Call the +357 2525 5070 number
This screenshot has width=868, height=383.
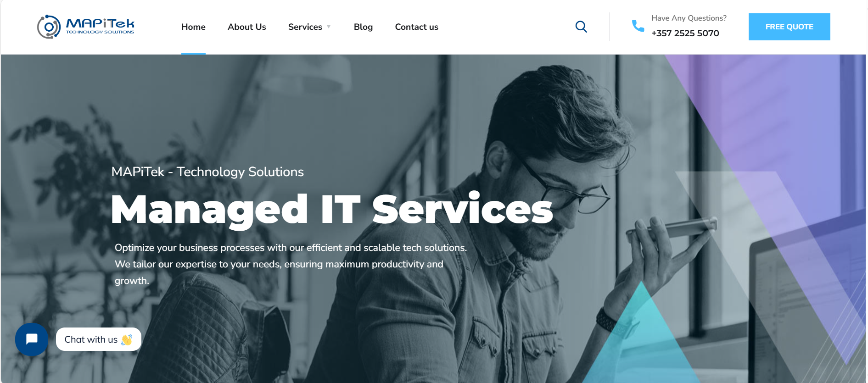(x=685, y=33)
